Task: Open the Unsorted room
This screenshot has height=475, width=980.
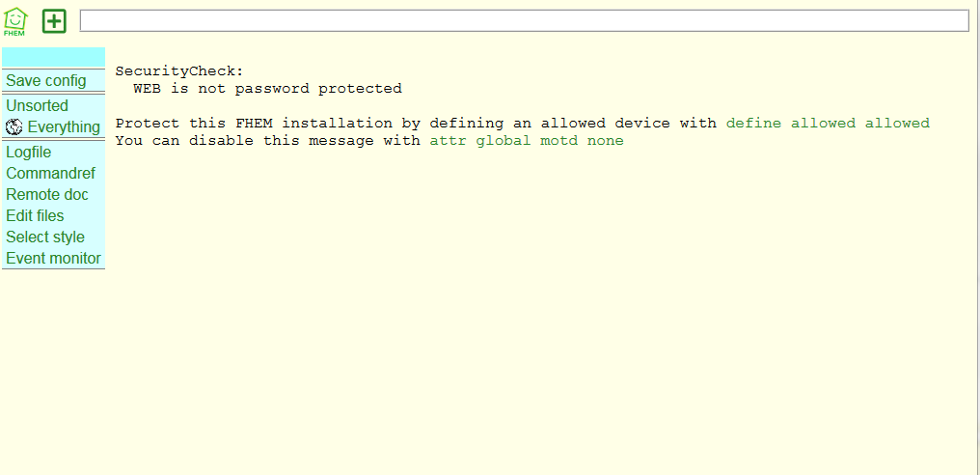Action: (x=37, y=106)
